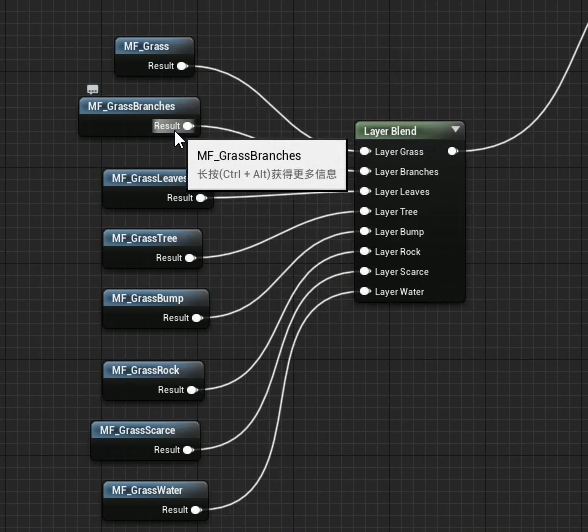The image size is (588, 532).
Task: Open the comment bubble above MF_GrassBranches
Action: (93, 89)
